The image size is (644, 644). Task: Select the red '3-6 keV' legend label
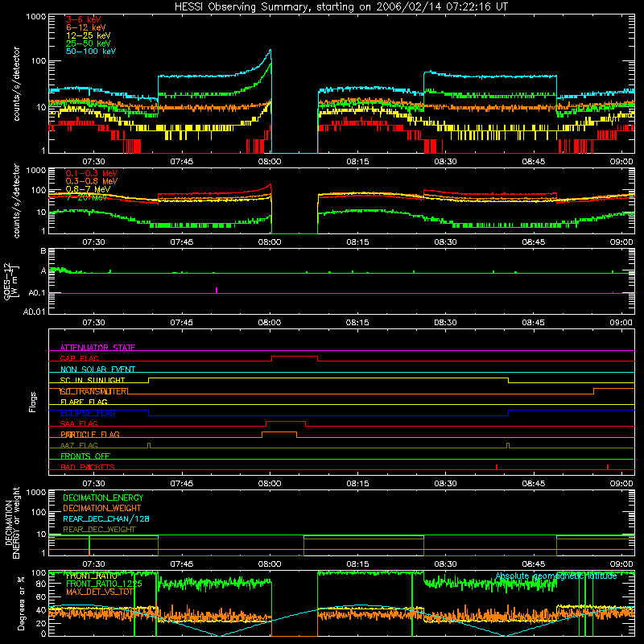[84, 19]
